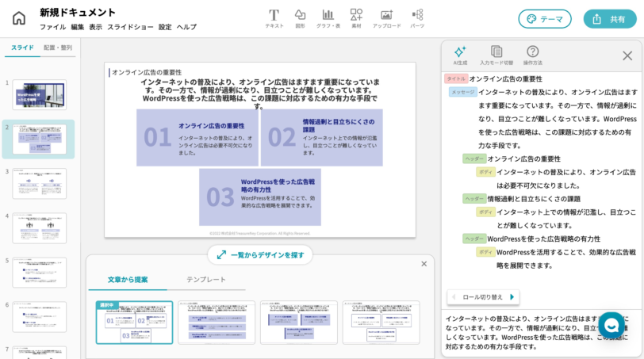Viewport: 644px width, 359px height.
Task: Switch input mode with 入力モード切替 icon
Action: [496, 55]
